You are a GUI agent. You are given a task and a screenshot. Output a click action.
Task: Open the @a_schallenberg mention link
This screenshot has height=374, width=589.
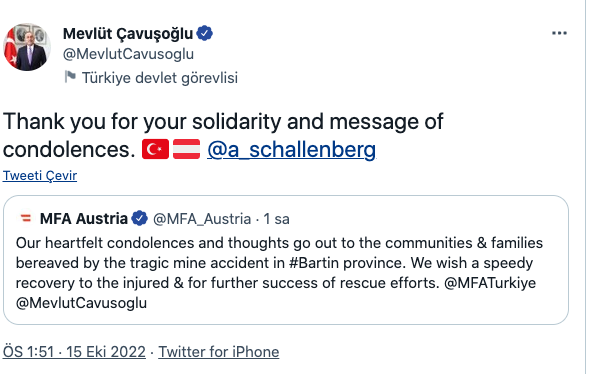tap(291, 149)
